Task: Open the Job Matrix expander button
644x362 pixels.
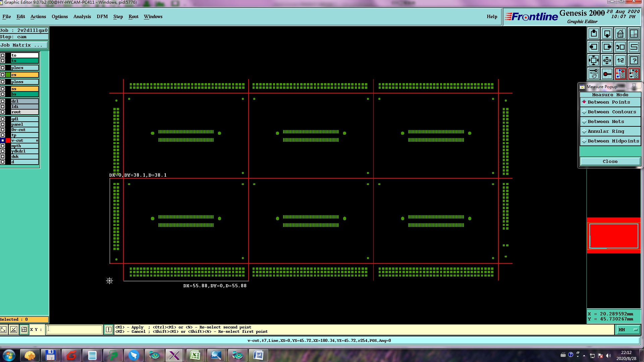Action: click(x=23, y=45)
